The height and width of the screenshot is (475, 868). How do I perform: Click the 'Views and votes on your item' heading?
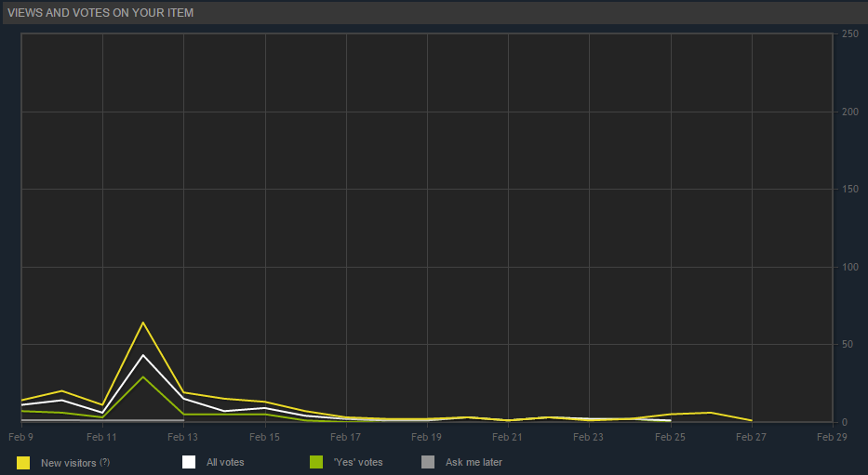(100, 13)
